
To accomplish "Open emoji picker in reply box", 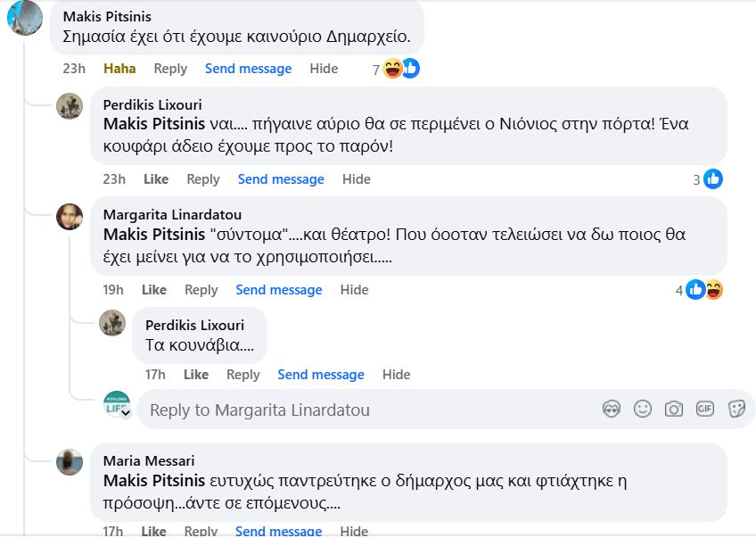I will coord(643,409).
